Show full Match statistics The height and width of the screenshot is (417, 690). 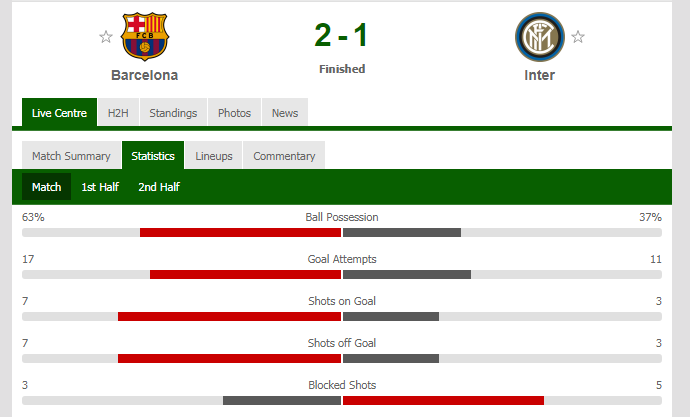(46, 187)
